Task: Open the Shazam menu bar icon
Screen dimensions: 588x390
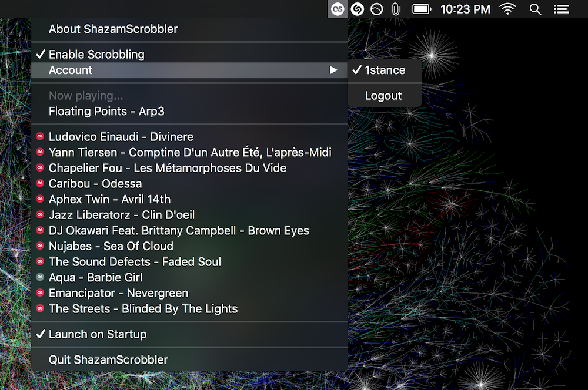Action: click(357, 9)
